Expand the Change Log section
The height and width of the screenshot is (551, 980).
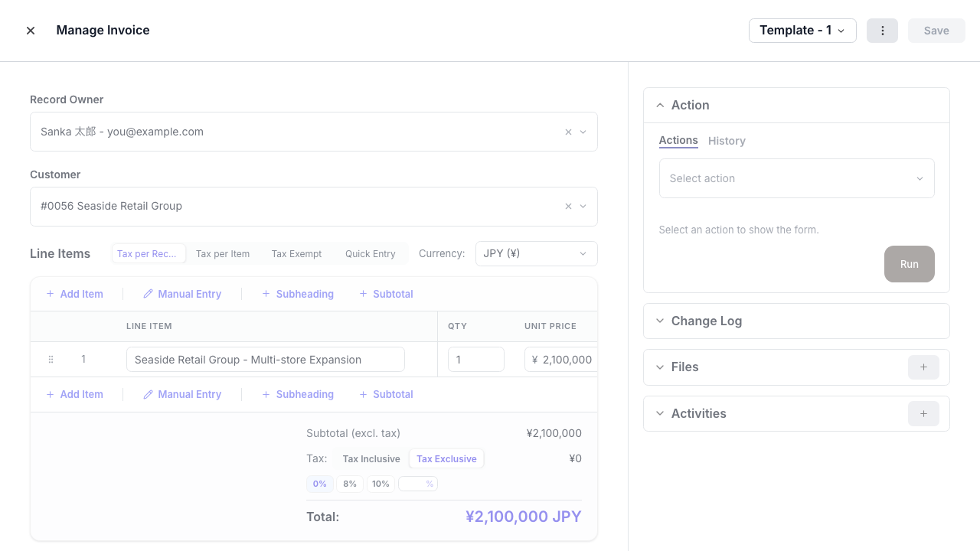pos(706,321)
